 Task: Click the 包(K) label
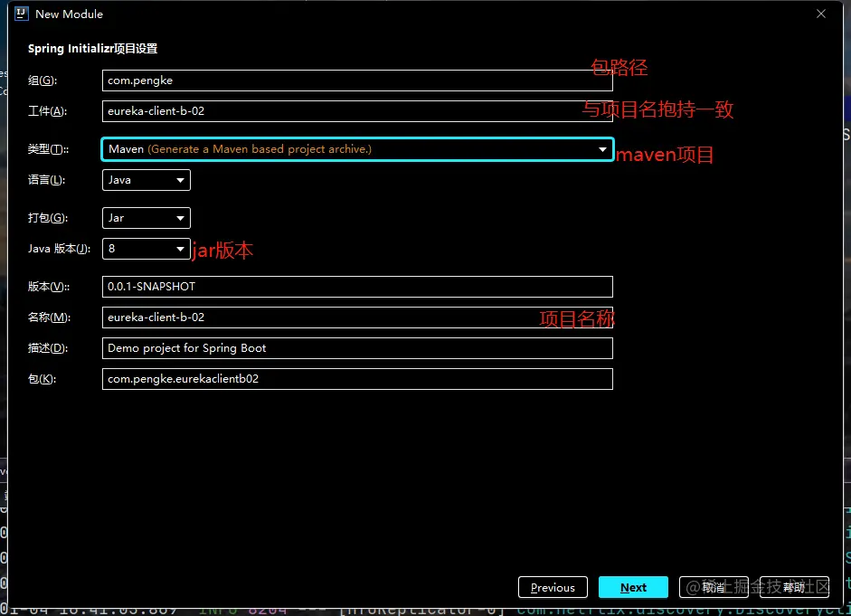click(42, 379)
